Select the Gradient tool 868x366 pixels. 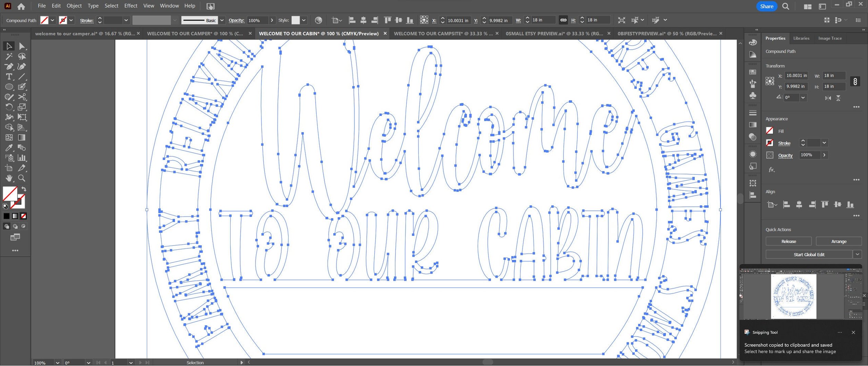click(x=22, y=137)
